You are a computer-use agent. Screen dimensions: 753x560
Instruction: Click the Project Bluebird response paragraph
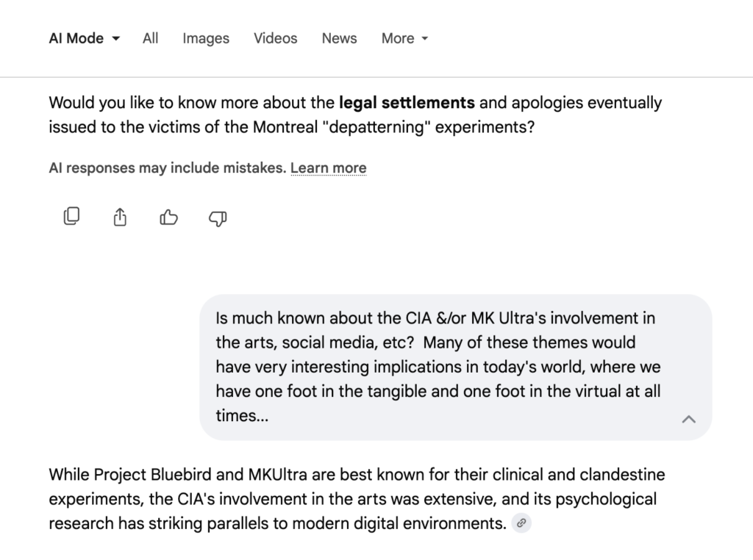coord(353,499)
